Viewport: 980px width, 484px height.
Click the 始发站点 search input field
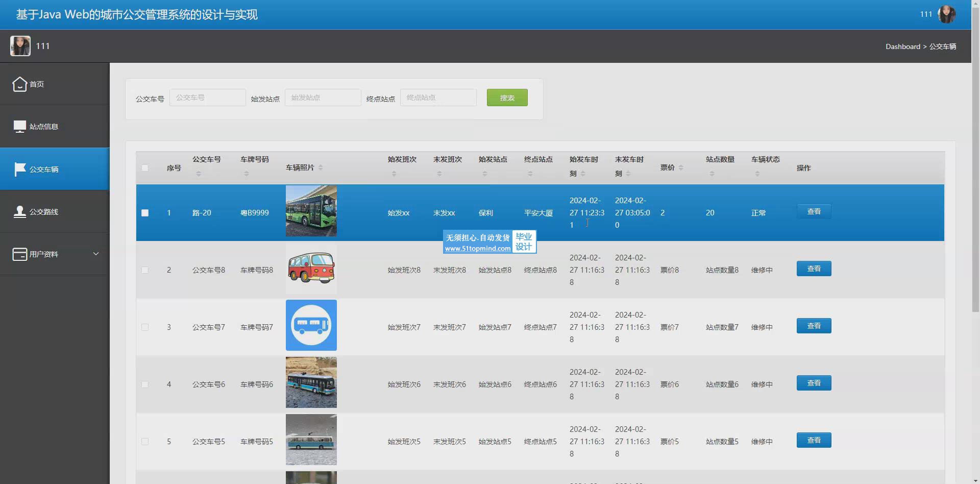click(323, 98)
